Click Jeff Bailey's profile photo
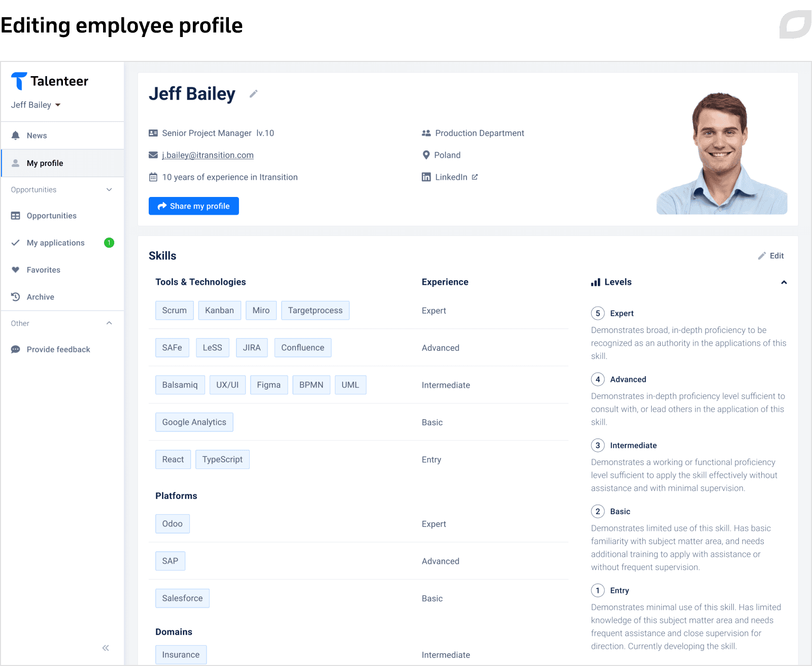Screen dimensions: 812x666 click(722, 153)
